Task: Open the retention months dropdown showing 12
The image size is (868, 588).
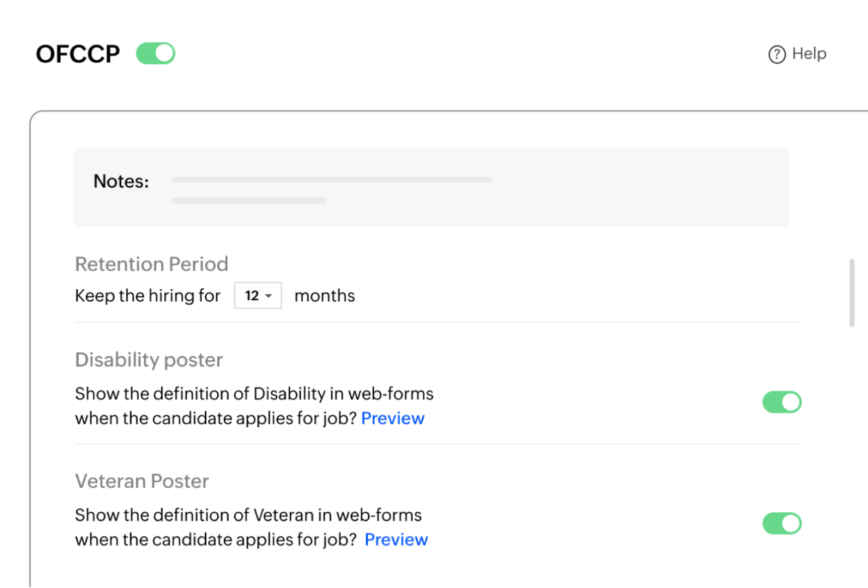Action: (258, 296)
